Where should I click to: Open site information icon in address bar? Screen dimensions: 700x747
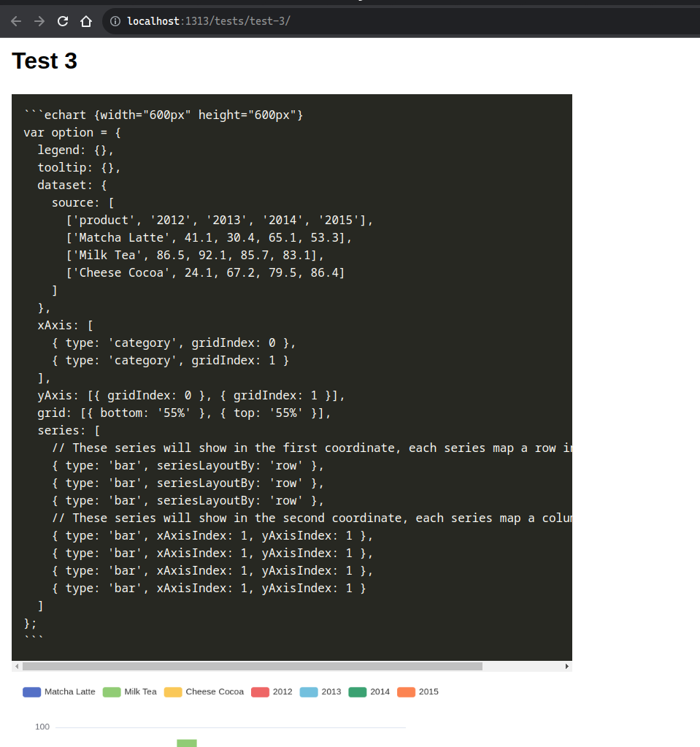pos(115,21)
